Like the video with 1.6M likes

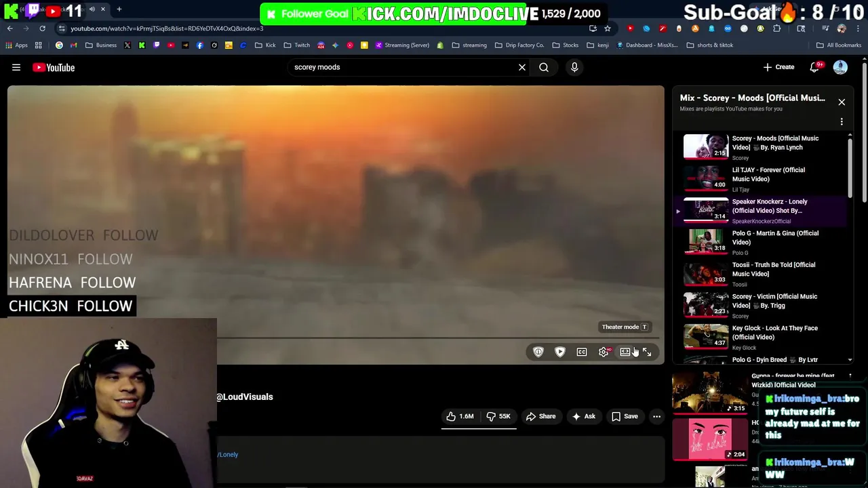460,416
